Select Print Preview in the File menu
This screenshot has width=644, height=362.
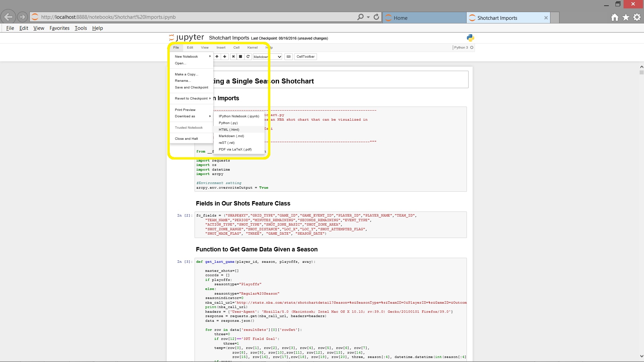tap(192, 110)
